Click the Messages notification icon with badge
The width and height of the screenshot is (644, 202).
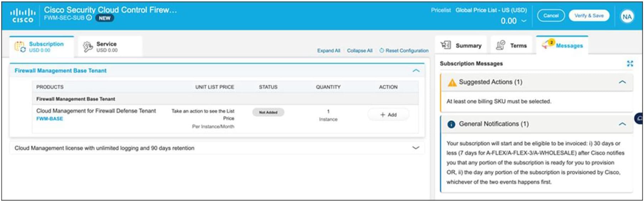pos(548,44)
